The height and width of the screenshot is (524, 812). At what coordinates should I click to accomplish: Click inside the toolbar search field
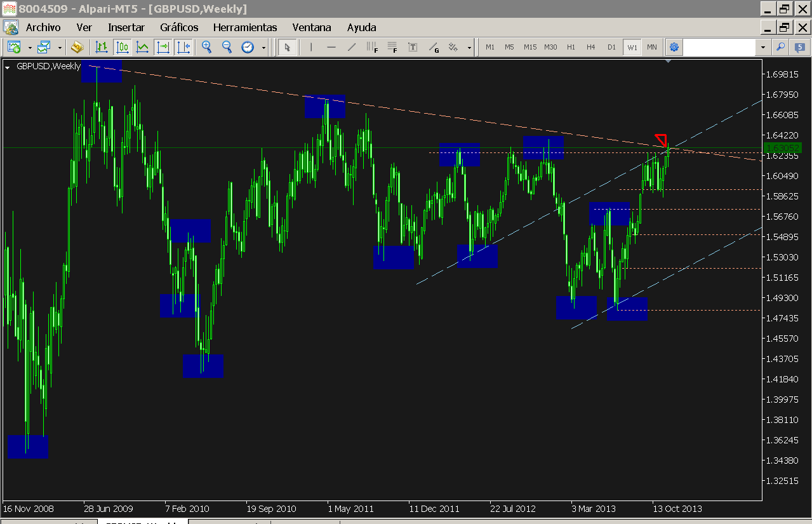pos(719,47)
